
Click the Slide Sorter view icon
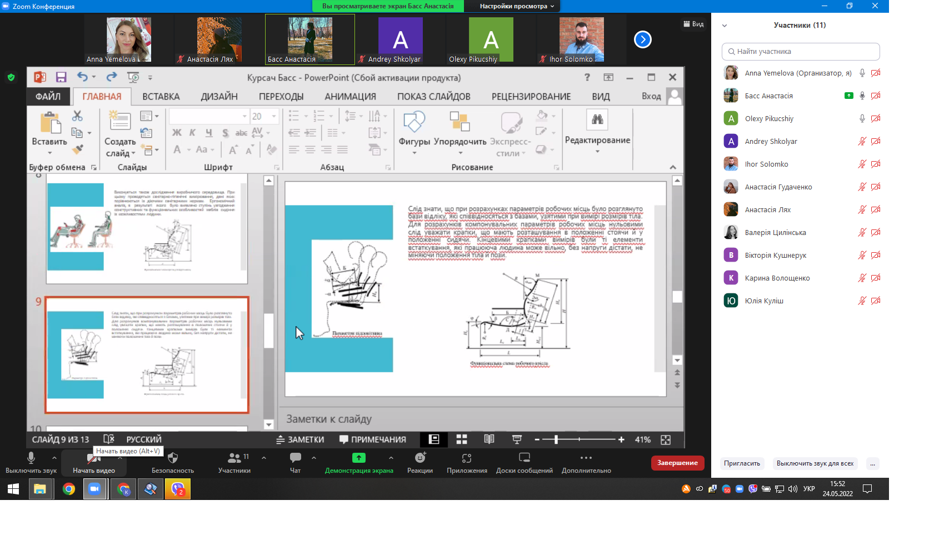(x=462, y=439)
